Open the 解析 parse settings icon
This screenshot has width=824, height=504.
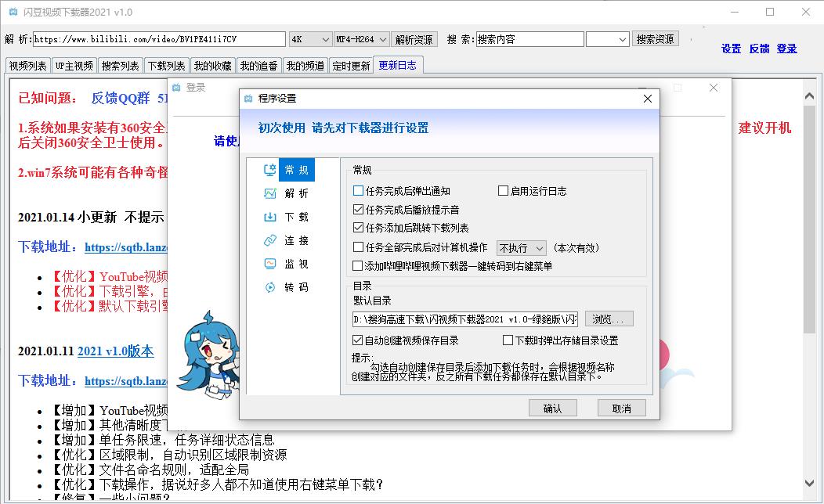click(269, 193)
